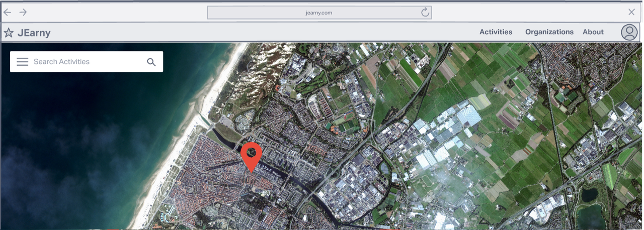Open the user profile avatar icon
This screenshot has width=644, height=230.
[629, 32]
